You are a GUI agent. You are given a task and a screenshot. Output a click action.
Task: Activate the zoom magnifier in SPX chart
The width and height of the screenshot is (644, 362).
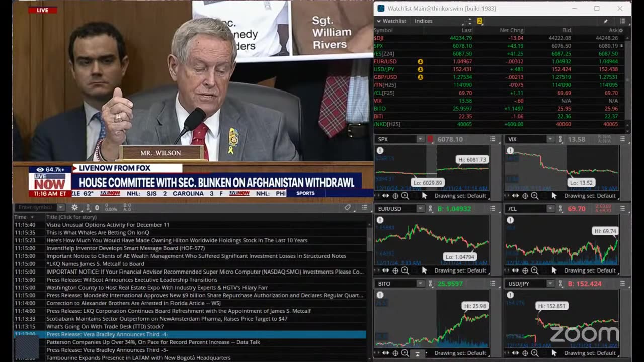pos(405,196)
